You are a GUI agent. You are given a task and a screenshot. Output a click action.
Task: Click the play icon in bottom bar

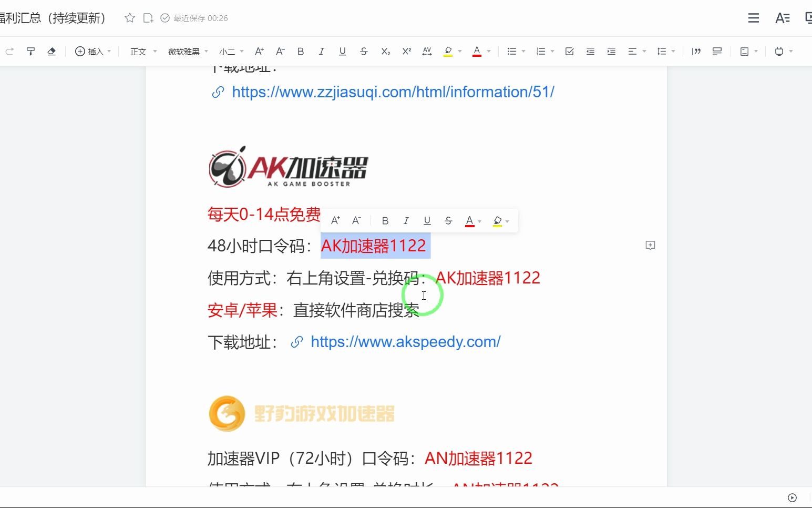[x=793, y=497]
